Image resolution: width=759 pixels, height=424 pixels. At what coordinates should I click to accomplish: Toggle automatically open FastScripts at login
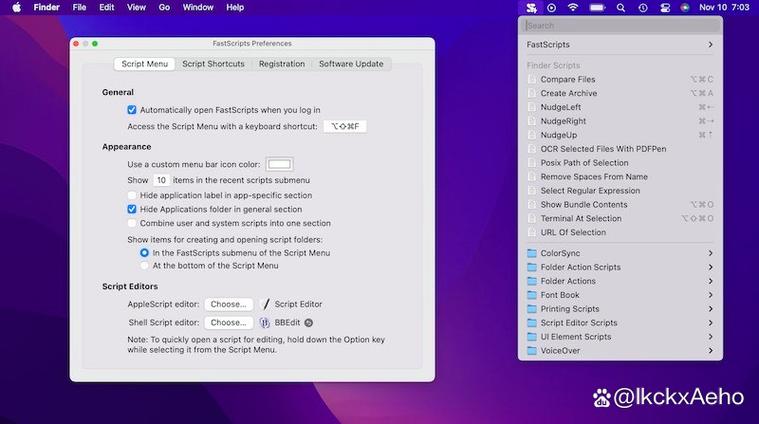pos(132,110)
